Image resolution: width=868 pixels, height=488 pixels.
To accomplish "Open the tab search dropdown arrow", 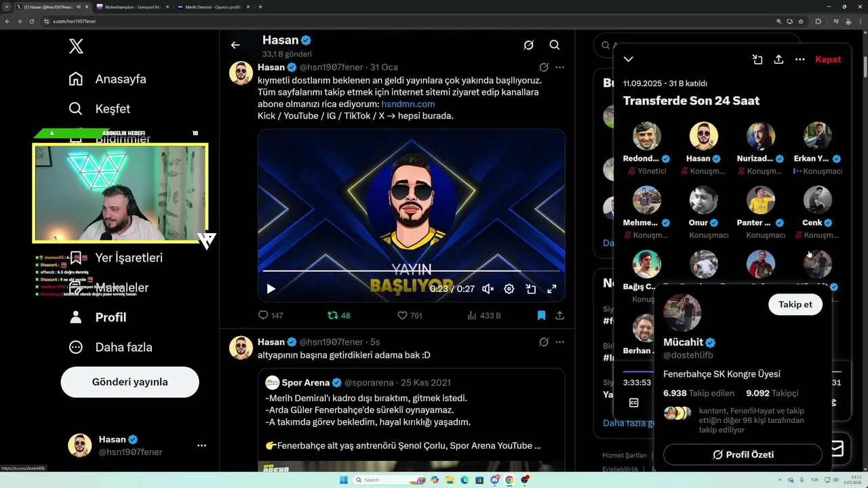I will pyautogui.click(x=7, y=7).
